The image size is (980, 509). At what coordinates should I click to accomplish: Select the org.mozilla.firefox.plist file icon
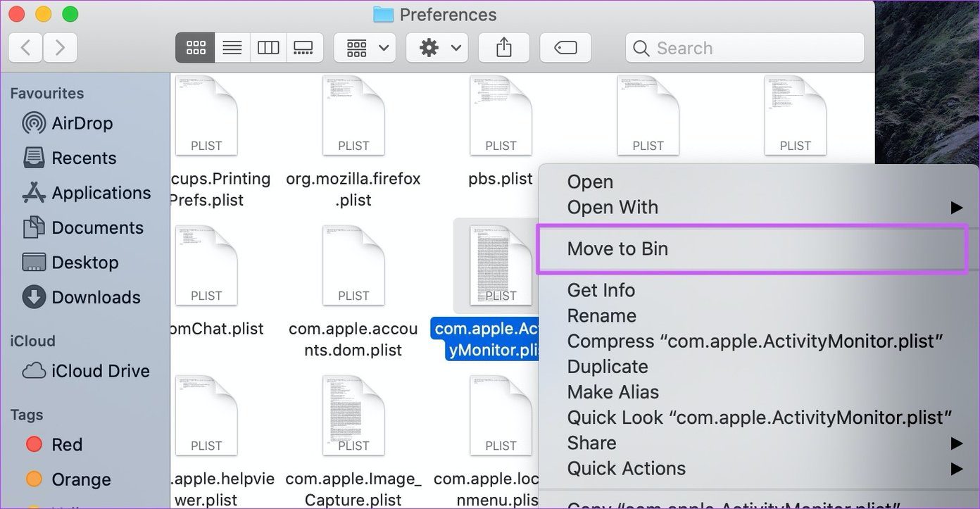pos(353,115)
